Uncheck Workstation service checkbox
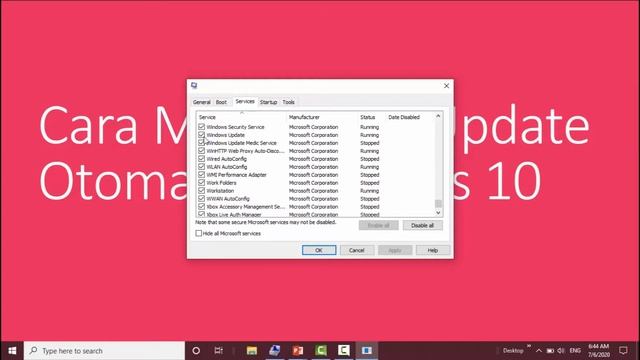This screenshot has width=640, height=360. pyautogui.click(x=201, y=191)
